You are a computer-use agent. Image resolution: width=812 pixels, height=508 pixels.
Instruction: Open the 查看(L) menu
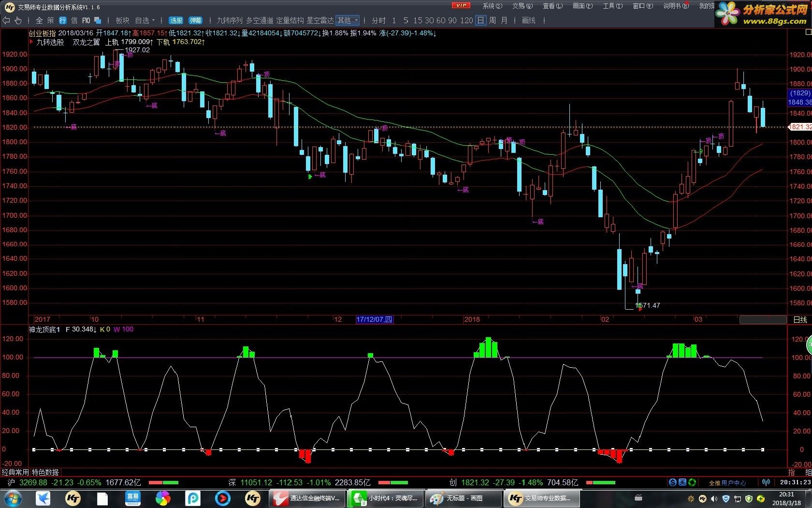click(x=552, y=6)
